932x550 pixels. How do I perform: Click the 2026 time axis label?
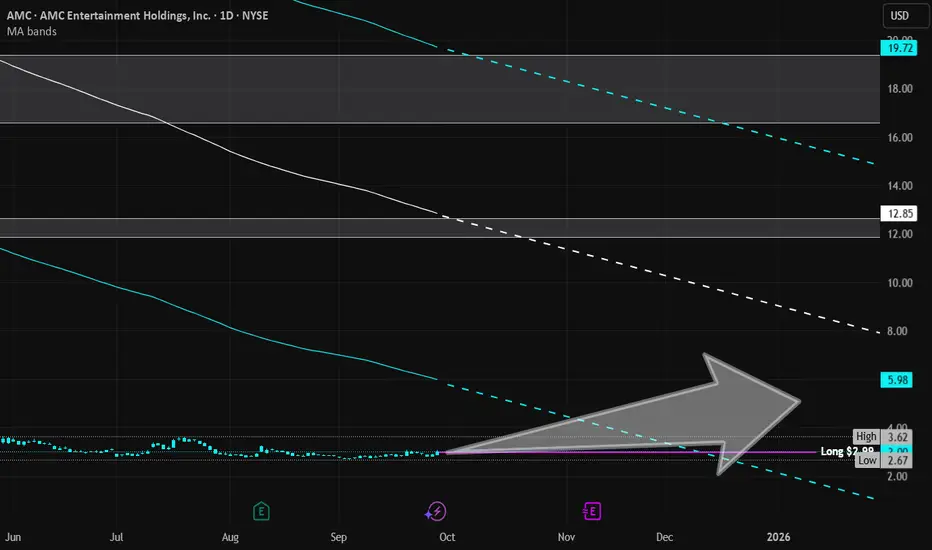[x=778, y=537]
